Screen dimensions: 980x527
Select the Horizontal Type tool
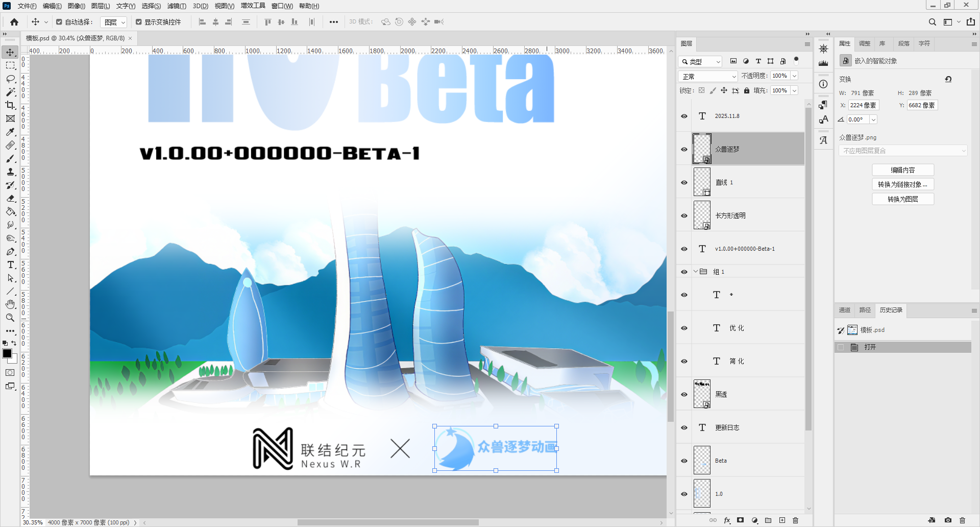[10, 265]
